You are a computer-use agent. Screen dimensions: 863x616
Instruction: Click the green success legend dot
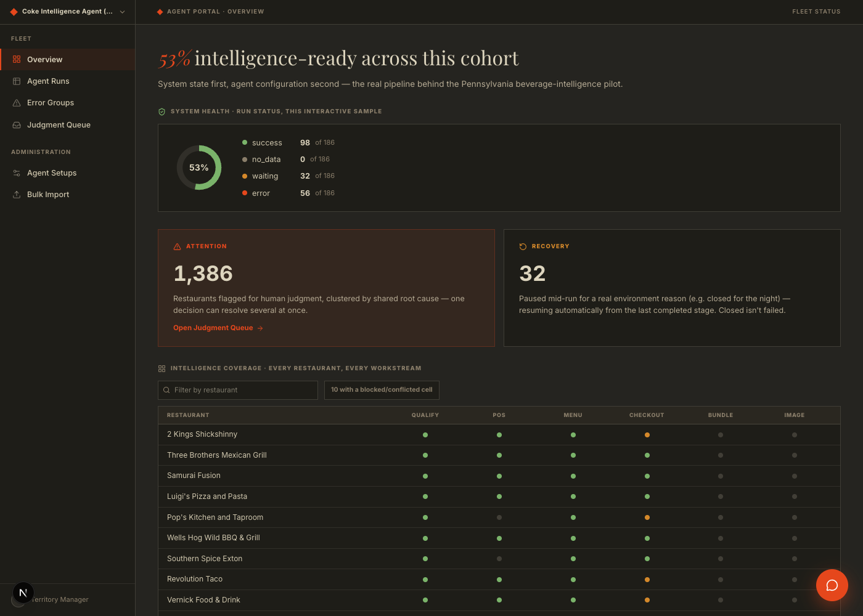(x=245, y=142)
